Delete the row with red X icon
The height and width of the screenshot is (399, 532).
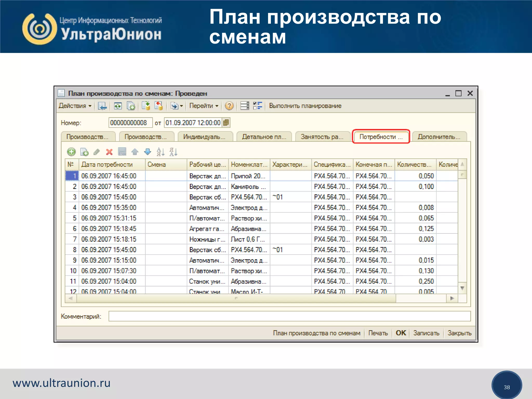pos(109,152)
